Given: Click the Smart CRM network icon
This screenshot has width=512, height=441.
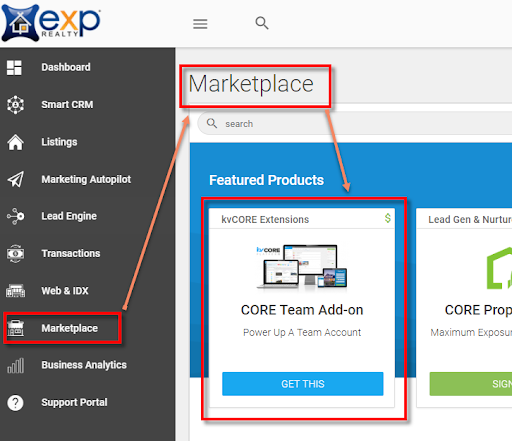Looking at the screenshot, I should click(x=15, y=105).
